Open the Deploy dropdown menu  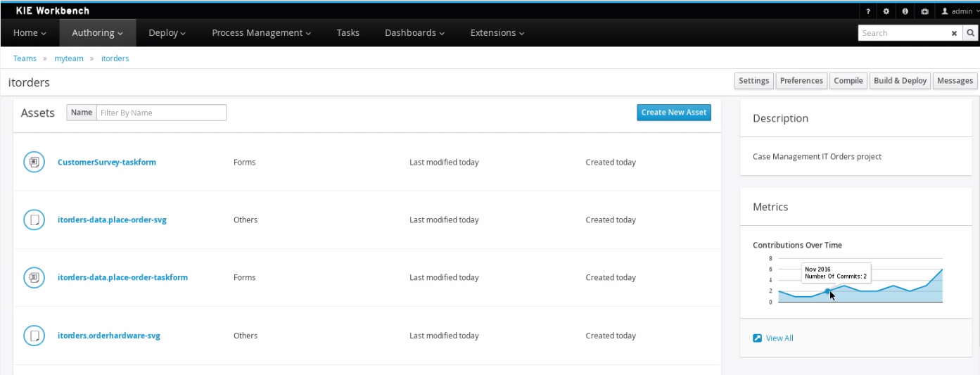pyautogui.click(x=167, y=33)
